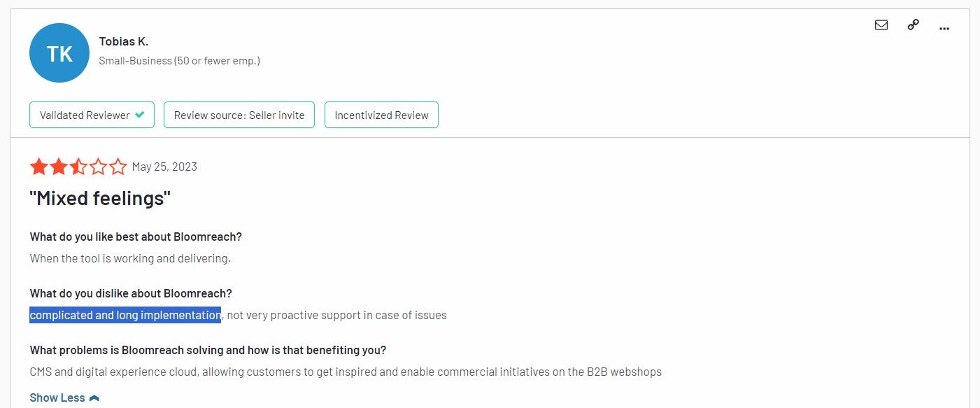The width and height of the screenshot is (980, 408).
Task: Click the Validated Reviewer badge
Action: 92,115
